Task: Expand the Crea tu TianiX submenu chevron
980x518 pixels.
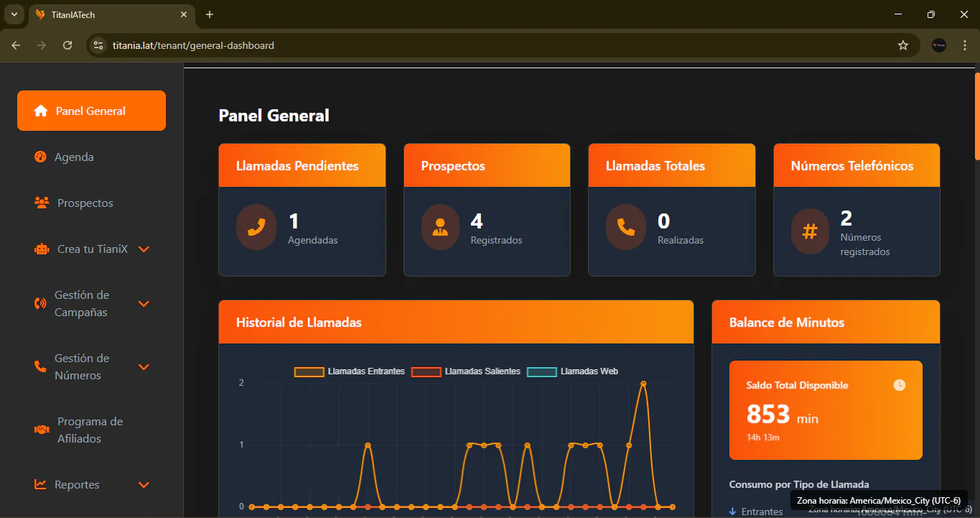Action: pyautogui.click(x=144, y=249)
